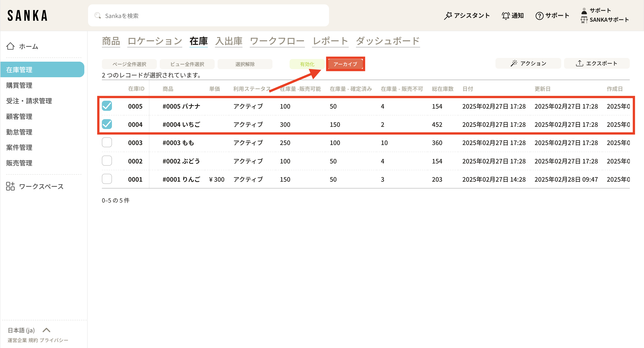Uncheck the row 0005 バナナ checkbox

[x=107, y=106]
